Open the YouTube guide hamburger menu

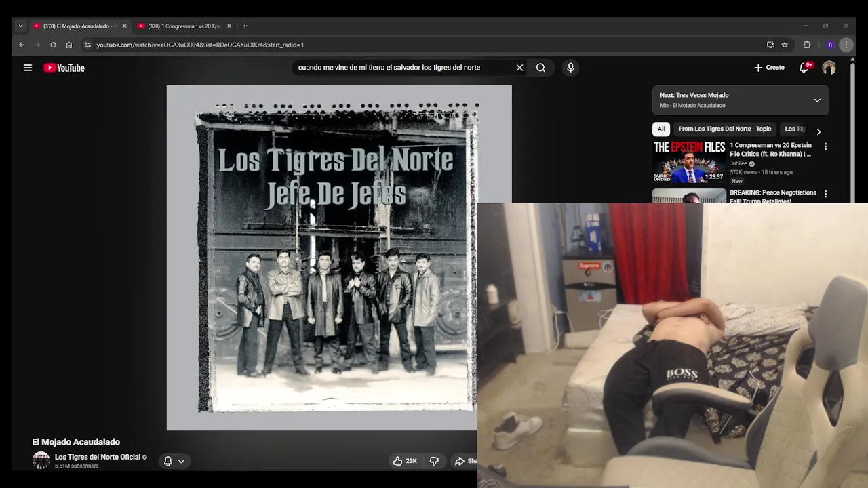click(28, 68)
